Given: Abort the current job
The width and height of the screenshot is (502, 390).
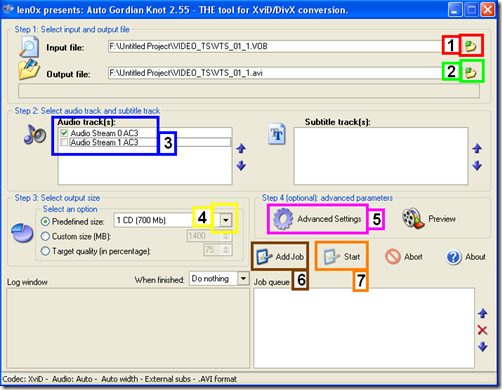Looking at the screenshot, I should [404, 257].
